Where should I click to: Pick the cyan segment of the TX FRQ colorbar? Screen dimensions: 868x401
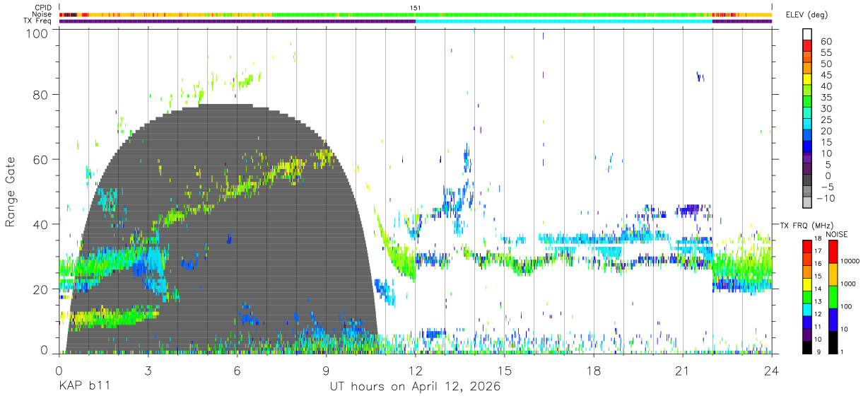(x=807, y=309)
